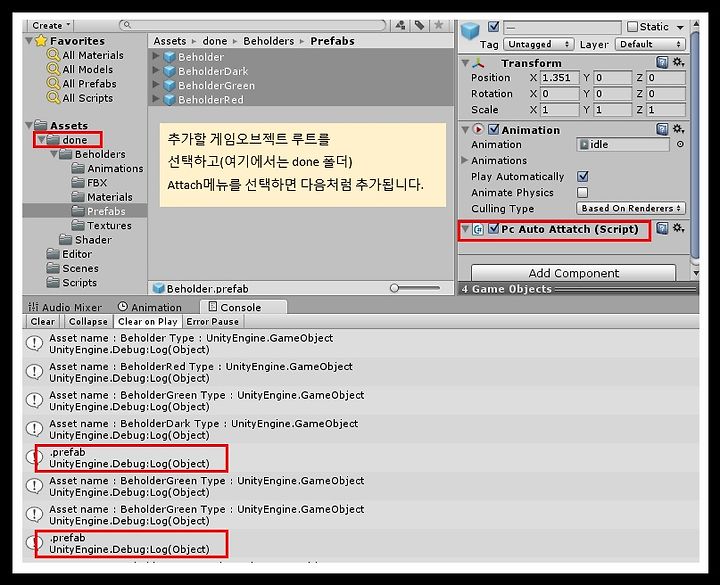
Task: Click Assets in the breadcrumb path
Action: [x=170, y=41]
